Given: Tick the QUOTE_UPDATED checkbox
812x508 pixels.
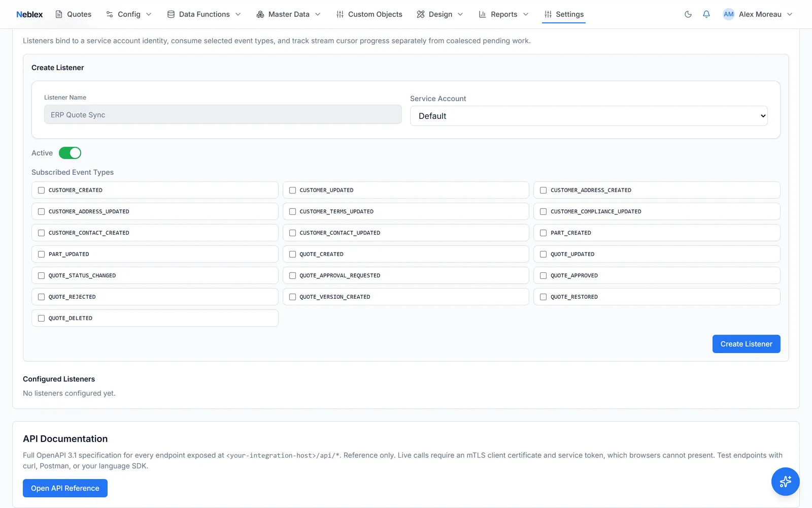Looking at the screenshot, I should [544, 254].
